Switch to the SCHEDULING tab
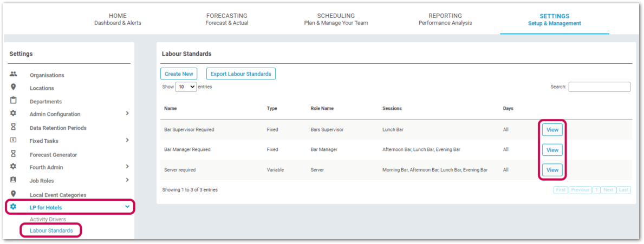The image size is (644, 244). tap(336, 19)
